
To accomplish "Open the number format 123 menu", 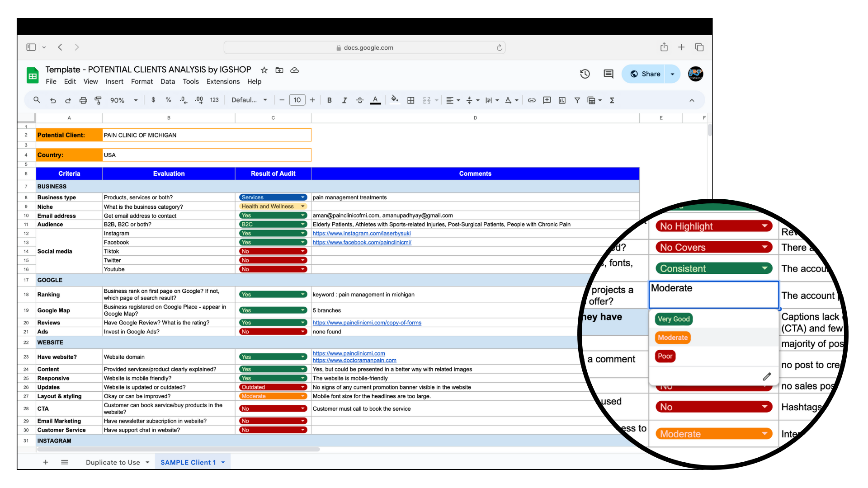I will point(214,100).
